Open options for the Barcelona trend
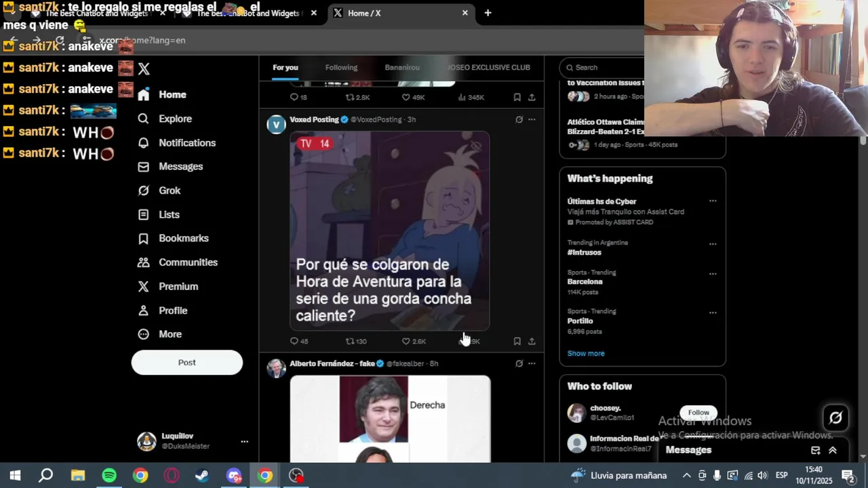This screenshot has width=868, height=488. (713, 274)
